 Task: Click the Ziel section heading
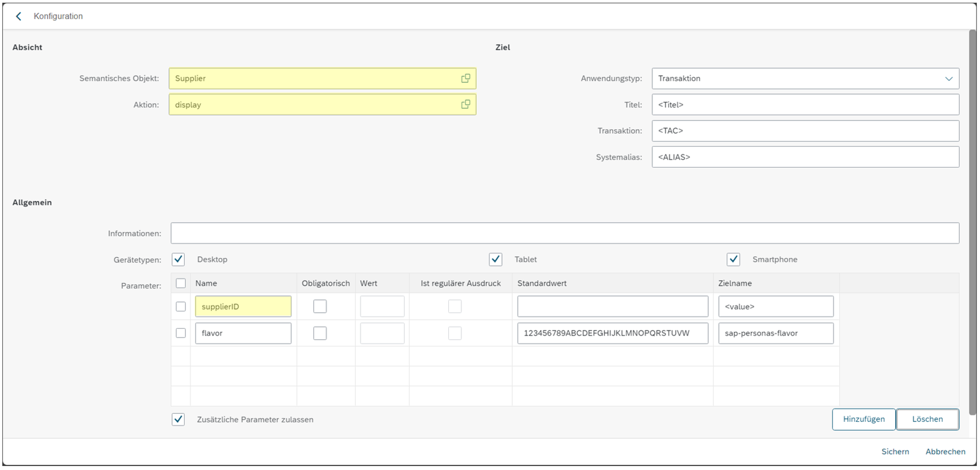[503, 47]
